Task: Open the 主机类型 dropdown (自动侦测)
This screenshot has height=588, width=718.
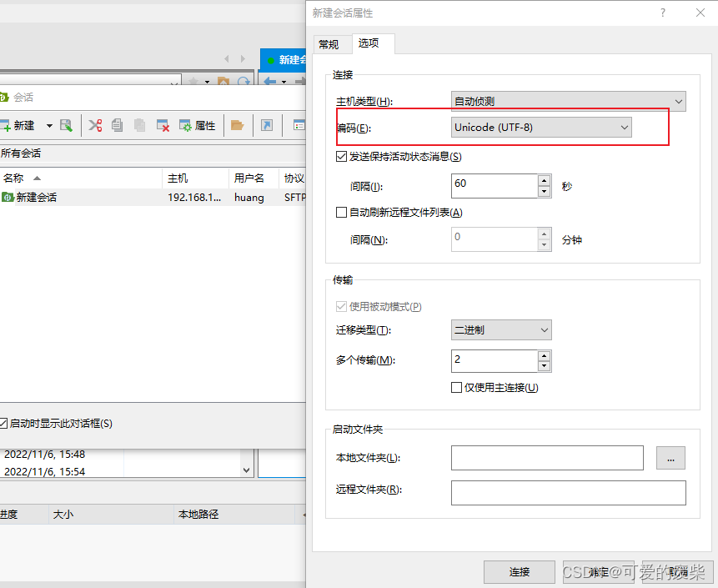Action: coord(568,101)
